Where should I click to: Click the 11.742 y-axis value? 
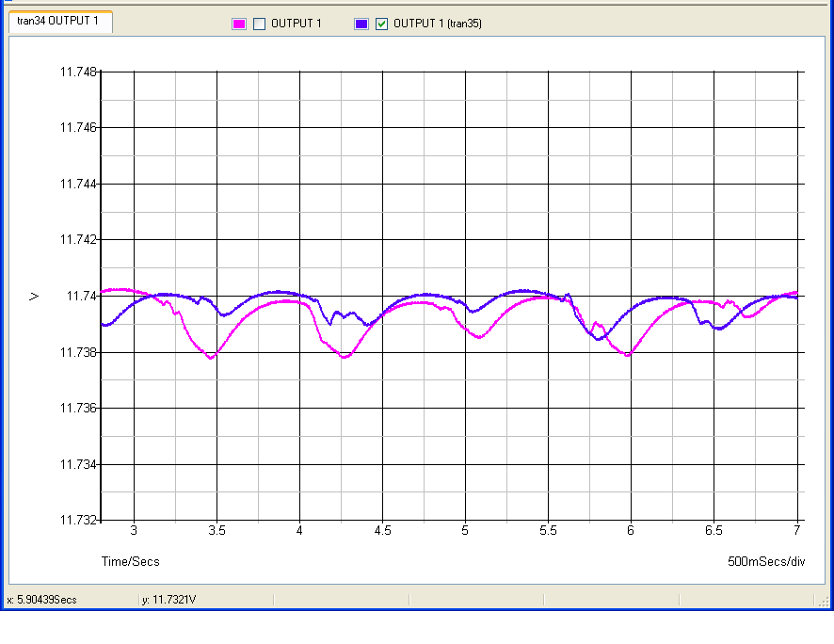(x=78, y=240)
